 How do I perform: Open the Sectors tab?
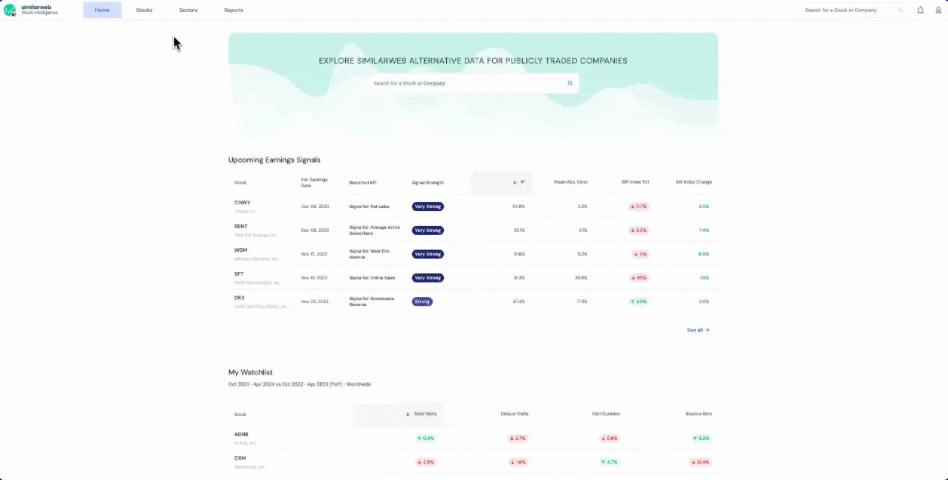point(188,10)
